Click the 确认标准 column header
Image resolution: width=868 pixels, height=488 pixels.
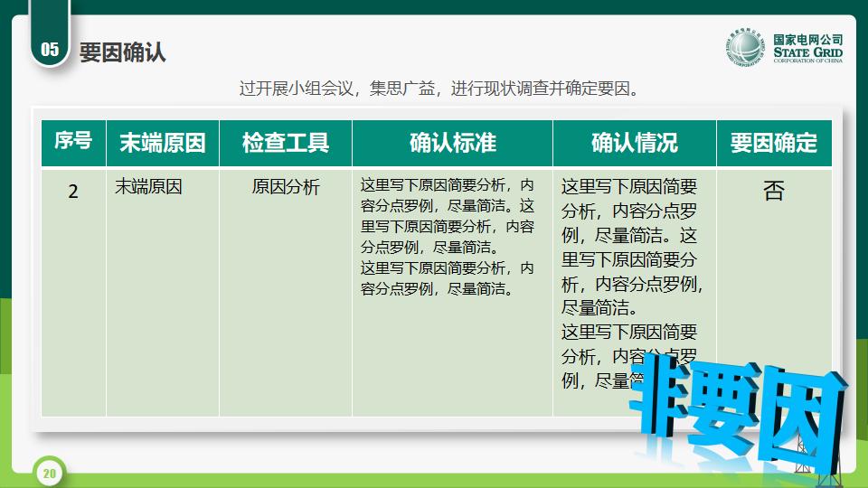pos(452,143)
